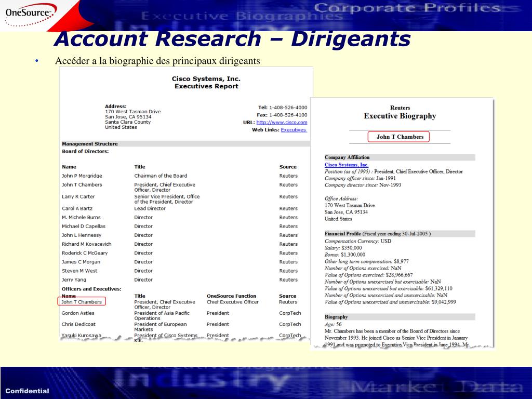Click CorpTech source for Chris Dedicoat
Image resolution: width=532 pixels, height=399 pixels.
click(x=290, y=324)
